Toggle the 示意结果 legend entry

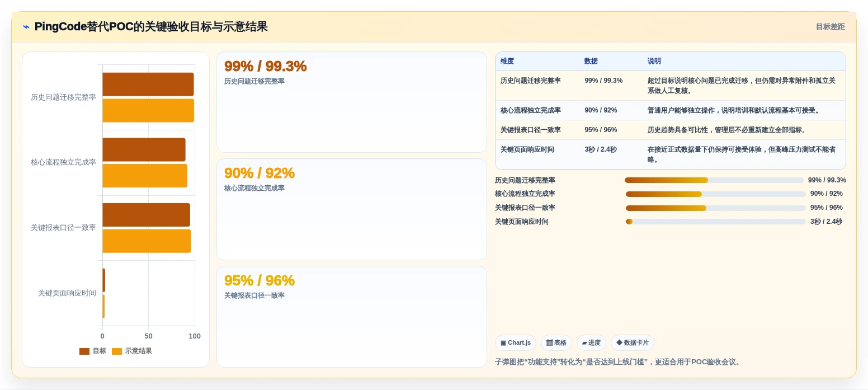click(x=132, y=351)
